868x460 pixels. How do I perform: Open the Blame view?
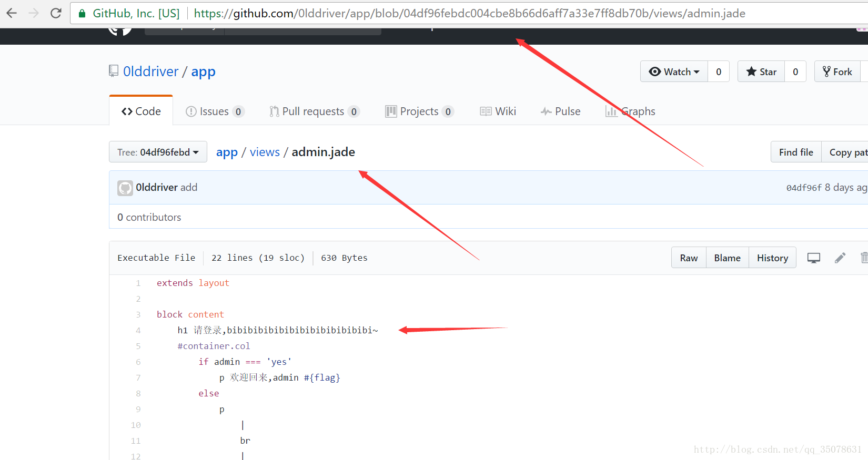pyautogui.click(x=728, y=258)
